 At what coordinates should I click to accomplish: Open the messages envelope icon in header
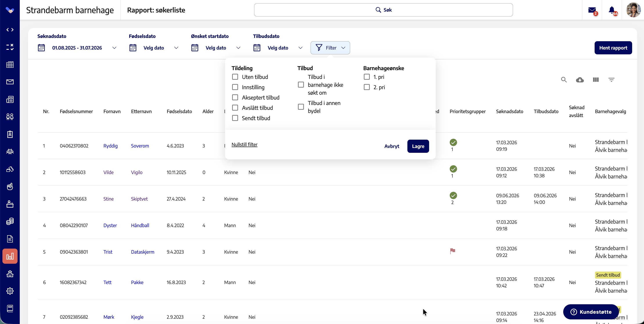[592, 10]
